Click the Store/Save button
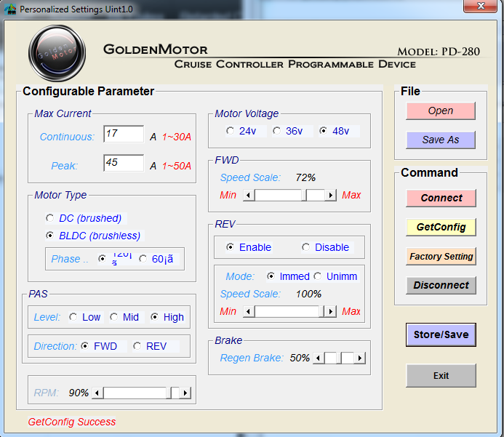The width and height of the screenshot is (504, 437). point(441,334)
